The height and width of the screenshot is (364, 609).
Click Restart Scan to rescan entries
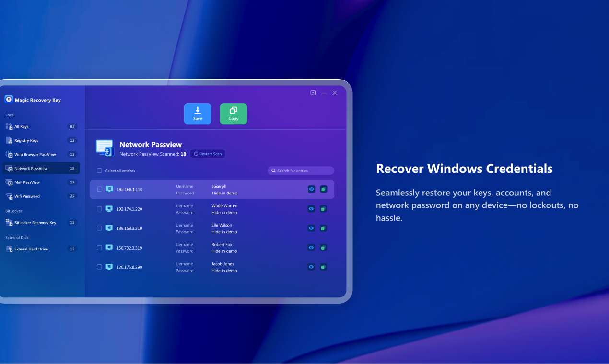207,153
